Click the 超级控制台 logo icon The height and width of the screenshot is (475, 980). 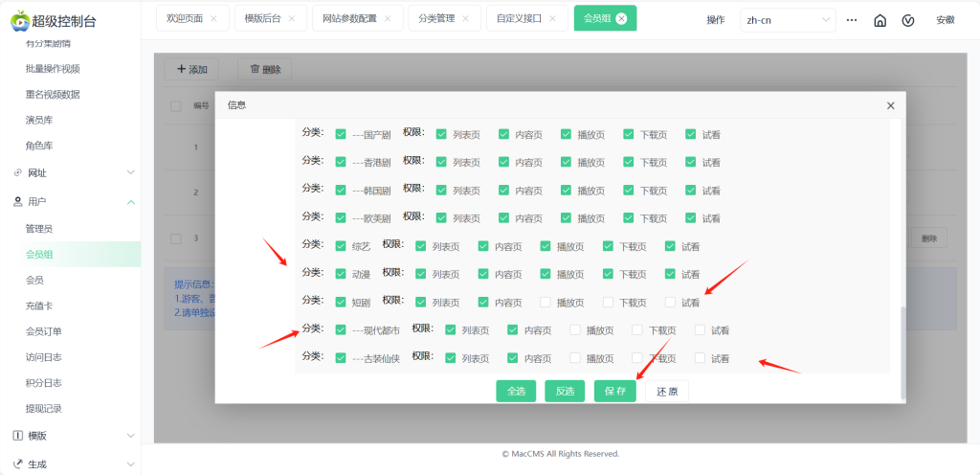pyautogui.click(x=20, y=21)
